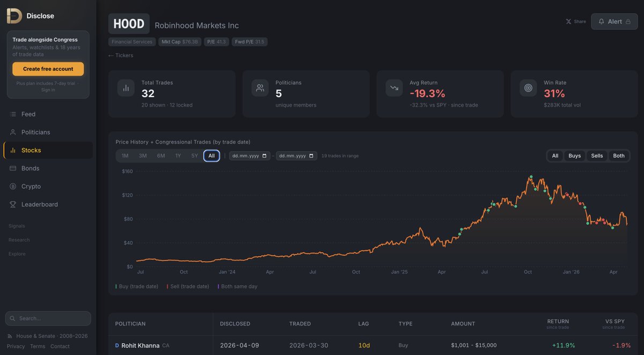Click the Crypto coin icon
This screenshot has height=355, width=644.
[x=13, y=186]
